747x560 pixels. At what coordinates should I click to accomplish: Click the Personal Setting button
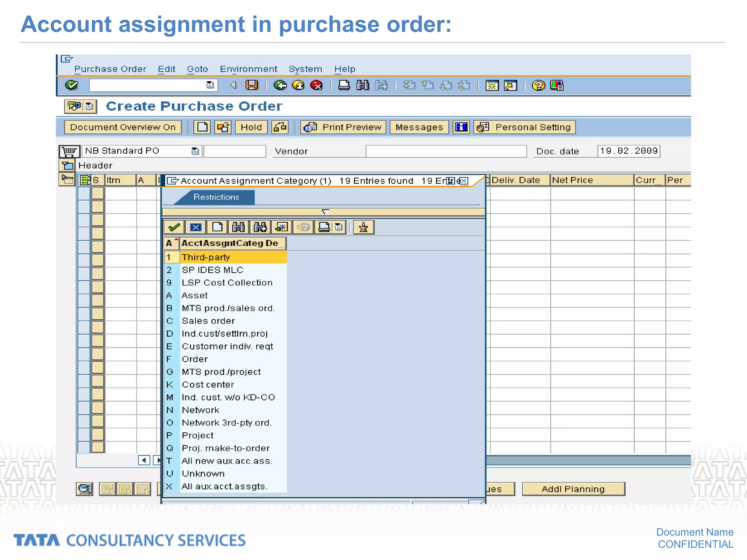pos(525,127)
